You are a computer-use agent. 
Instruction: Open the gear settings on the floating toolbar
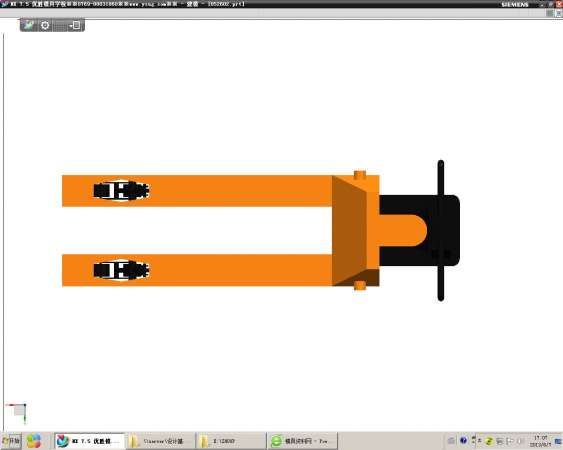pos(45,25)
